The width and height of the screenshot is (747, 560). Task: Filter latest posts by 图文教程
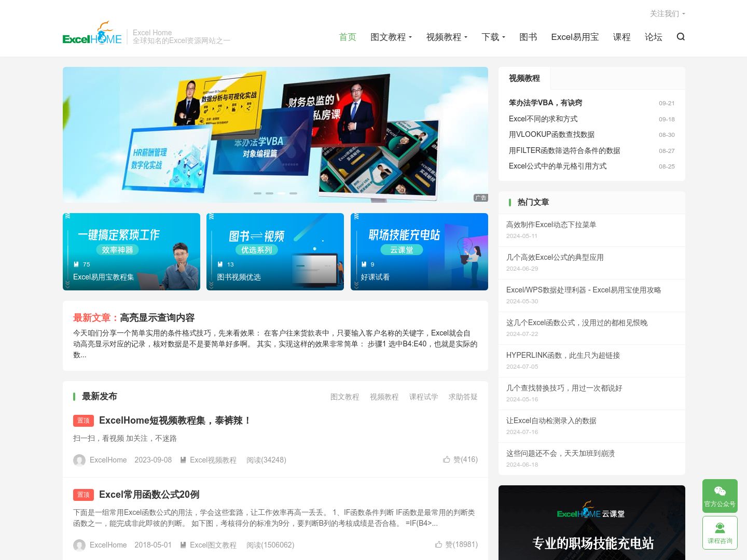pos(345,397)
